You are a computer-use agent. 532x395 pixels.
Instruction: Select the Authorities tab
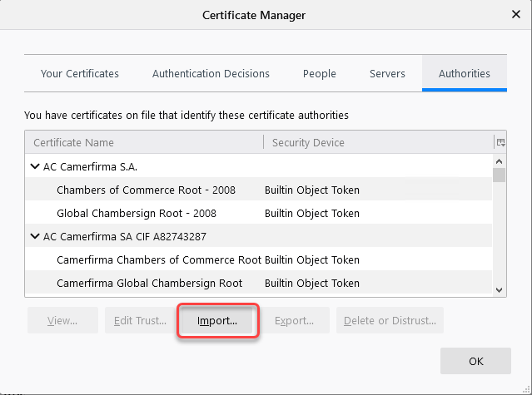(464, 73)
